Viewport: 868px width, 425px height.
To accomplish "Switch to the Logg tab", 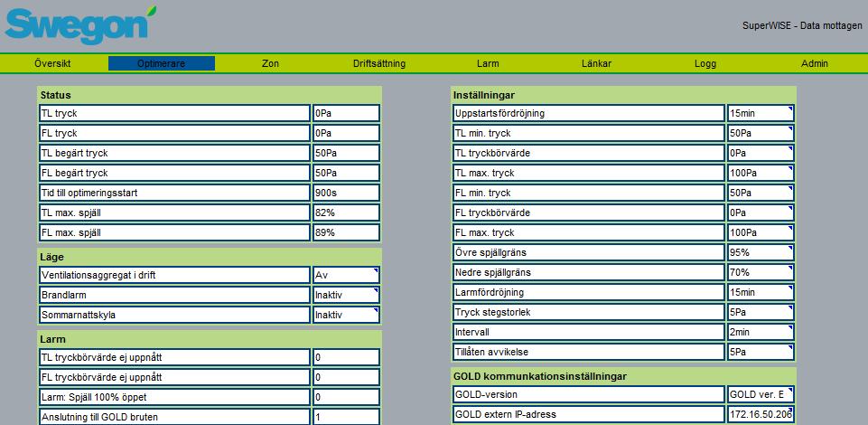I will (705, 63).
